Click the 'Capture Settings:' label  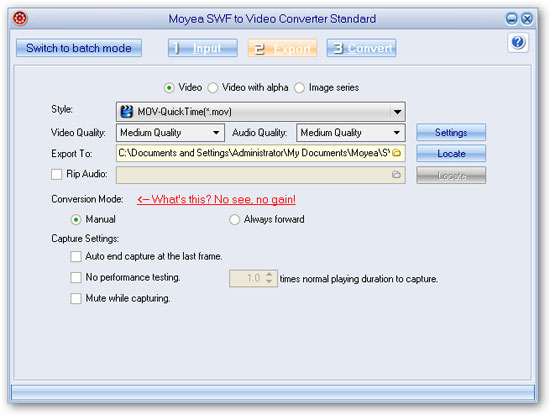click(x=85, y=239)
